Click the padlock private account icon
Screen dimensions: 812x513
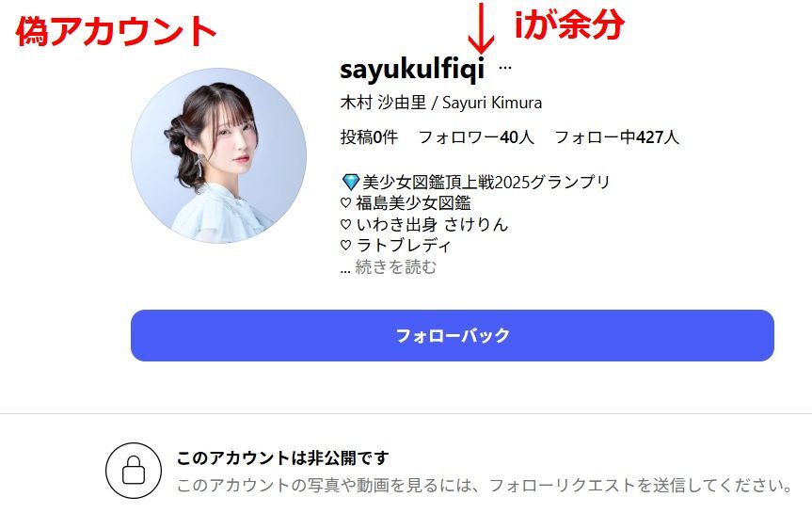134,470
